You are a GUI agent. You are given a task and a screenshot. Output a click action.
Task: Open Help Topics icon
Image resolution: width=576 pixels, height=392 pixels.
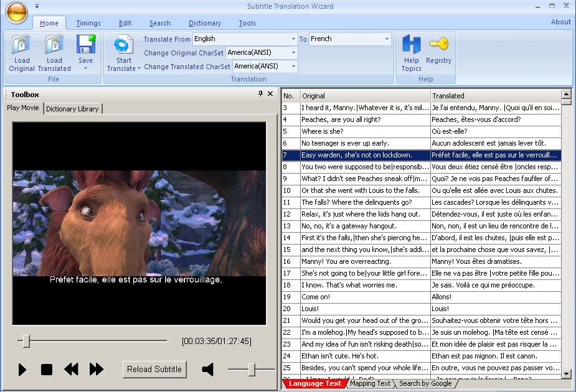411,44
